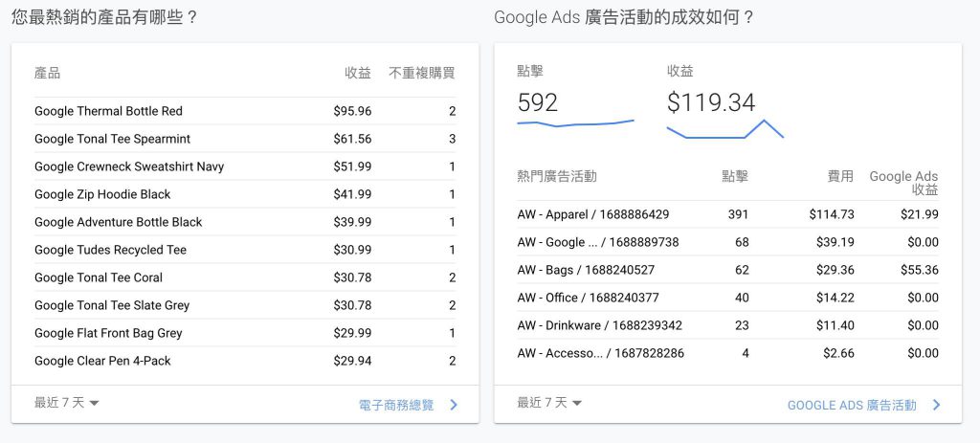
Task: Click the 不重複購買 column header
Action: point(422,73)
